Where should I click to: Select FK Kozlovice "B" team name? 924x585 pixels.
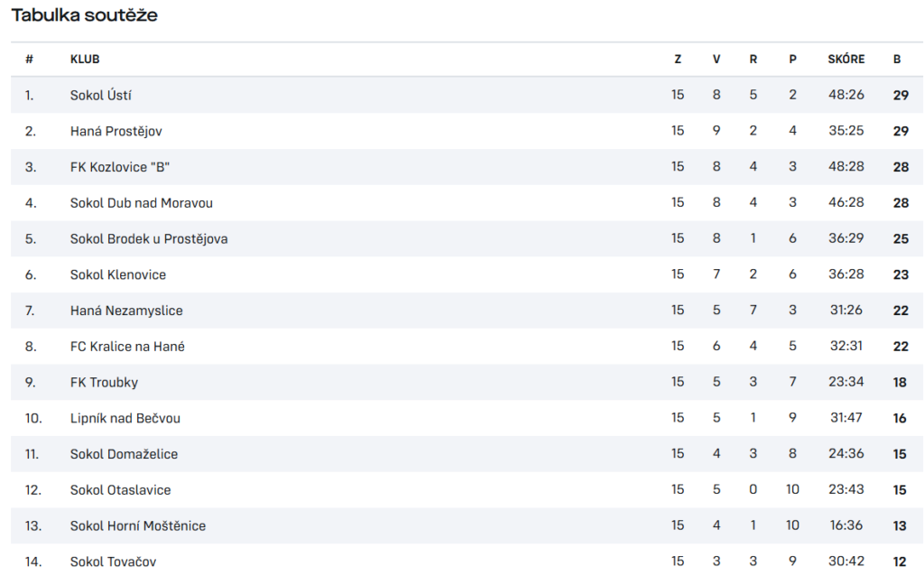[x=120, y=167]
